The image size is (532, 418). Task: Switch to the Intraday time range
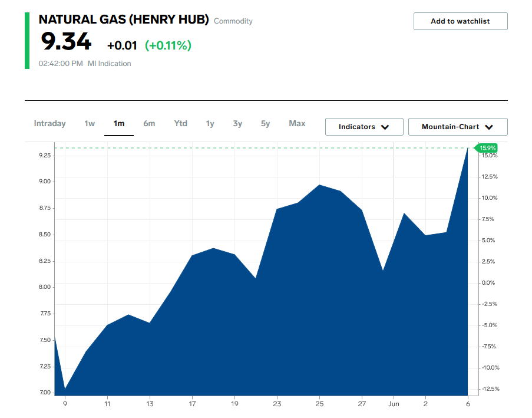point(50,124)
